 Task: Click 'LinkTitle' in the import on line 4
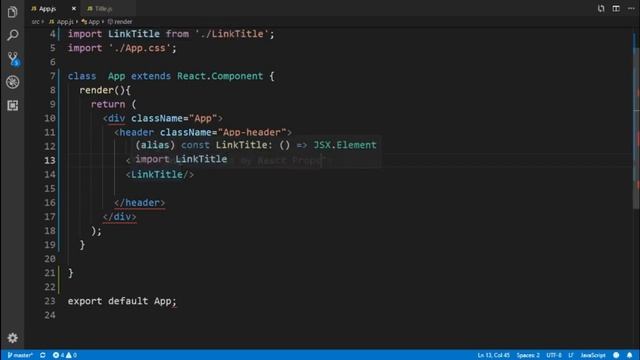tap(133, 34)
